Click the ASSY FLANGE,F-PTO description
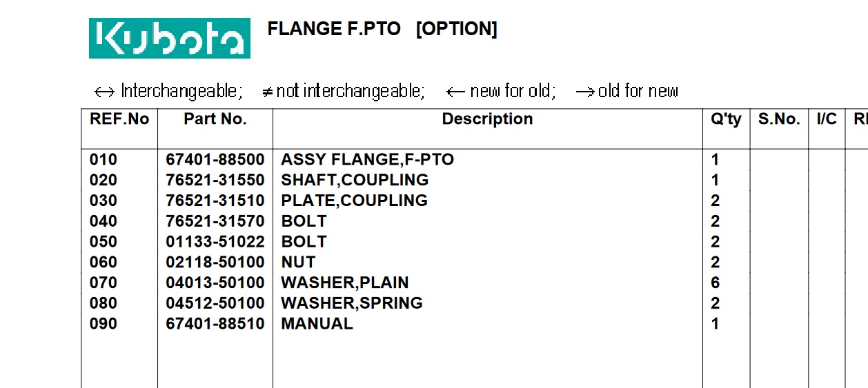 point(367,160)
